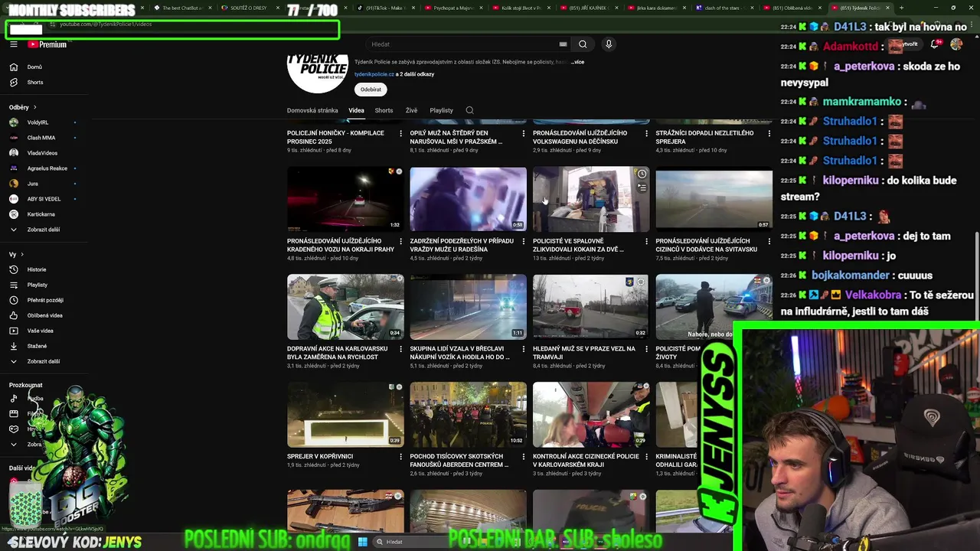Open more options for ZADRŽENÍ PODEZŘELÝCH video
Viewport: 980px width, 551px height.
click(x=523, y=241)
